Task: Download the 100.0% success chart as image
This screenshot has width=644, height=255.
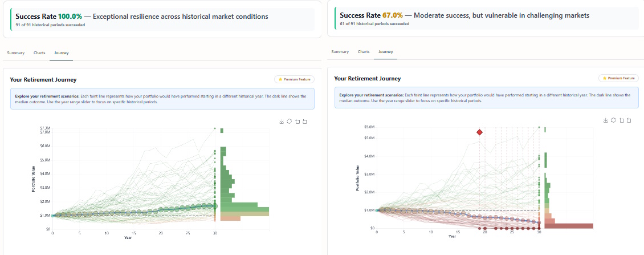Action: (282, 122)
